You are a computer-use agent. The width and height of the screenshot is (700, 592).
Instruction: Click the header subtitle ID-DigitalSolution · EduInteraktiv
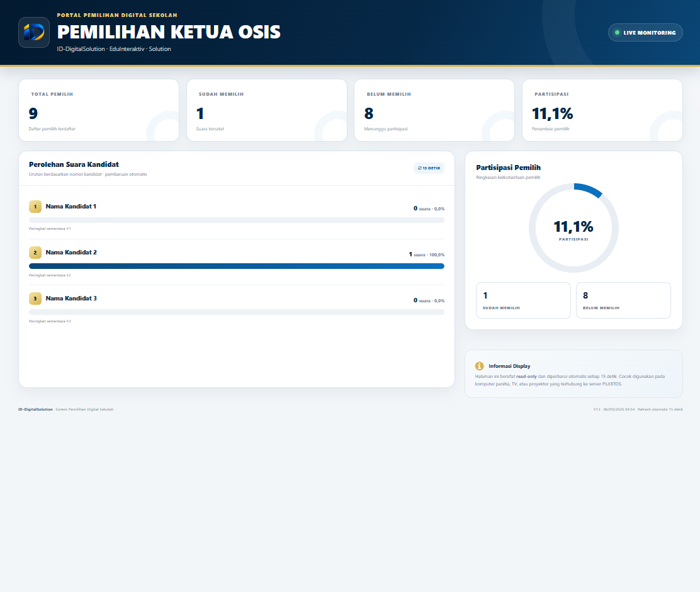click(x=114, y=49)
